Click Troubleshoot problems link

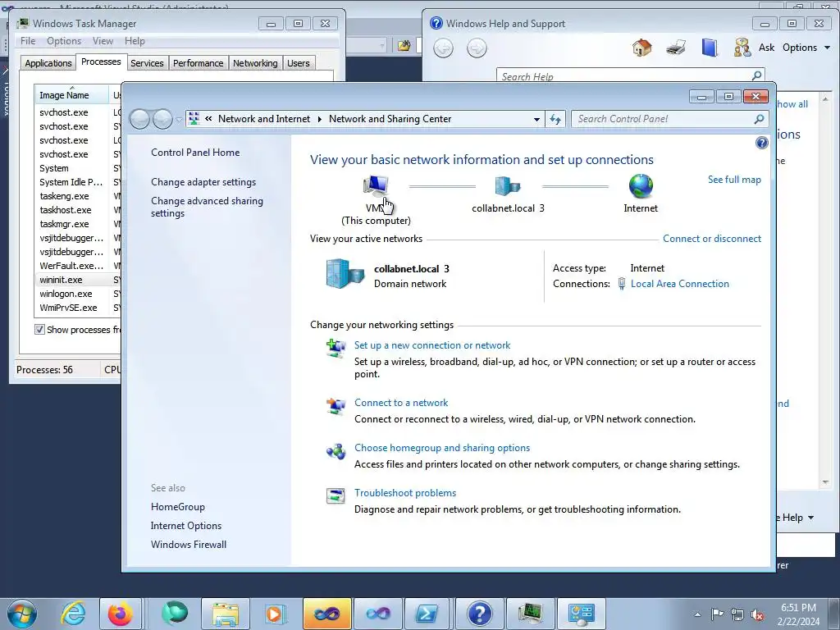[x=405, y=493]
